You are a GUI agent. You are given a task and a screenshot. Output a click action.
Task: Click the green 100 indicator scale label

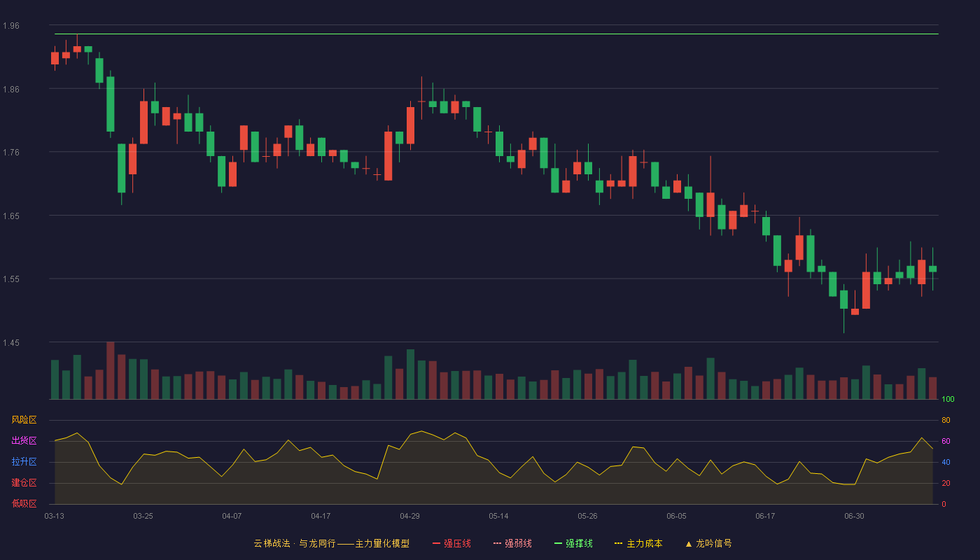(948, 400)
